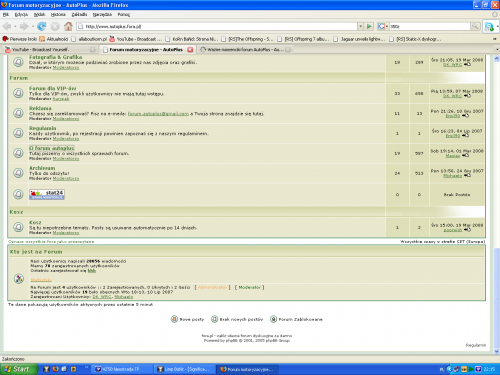This screenshot has width=500, height=375.
Task: Click the vertical page scrollbar
Action: pyautogui.click(x=496, y=204)
